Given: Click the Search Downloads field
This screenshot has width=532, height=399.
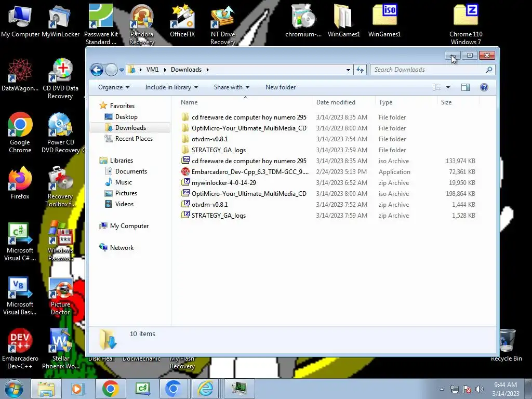Looking at the screenshot, I should (x=432, y=70).
